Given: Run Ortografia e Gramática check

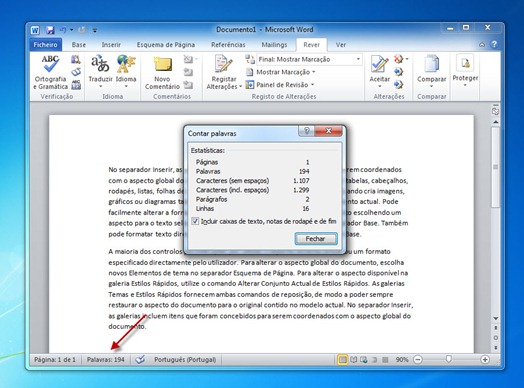Looking at the screenshot, I should point(50,72).
